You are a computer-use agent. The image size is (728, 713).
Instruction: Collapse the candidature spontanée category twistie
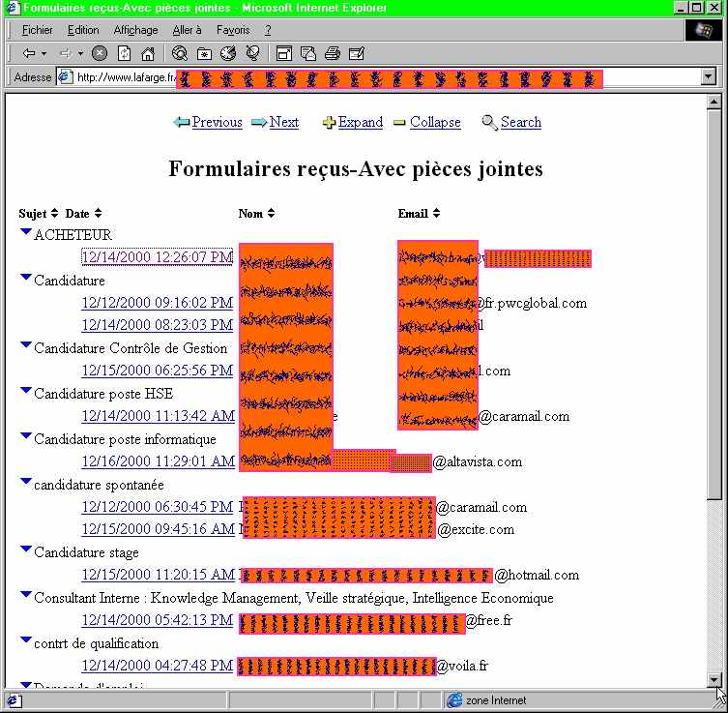click(25, 482)
